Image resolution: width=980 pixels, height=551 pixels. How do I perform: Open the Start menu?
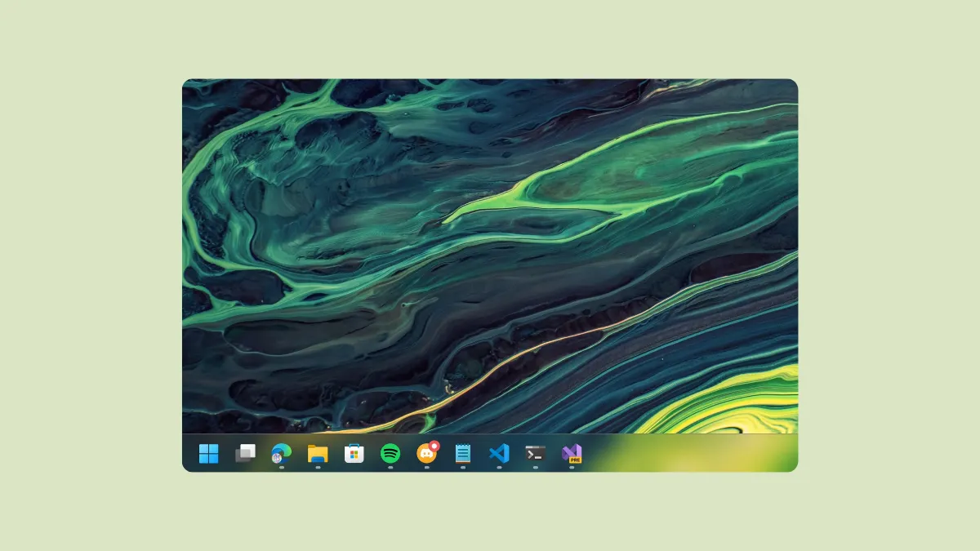click(x=210, y=453)
